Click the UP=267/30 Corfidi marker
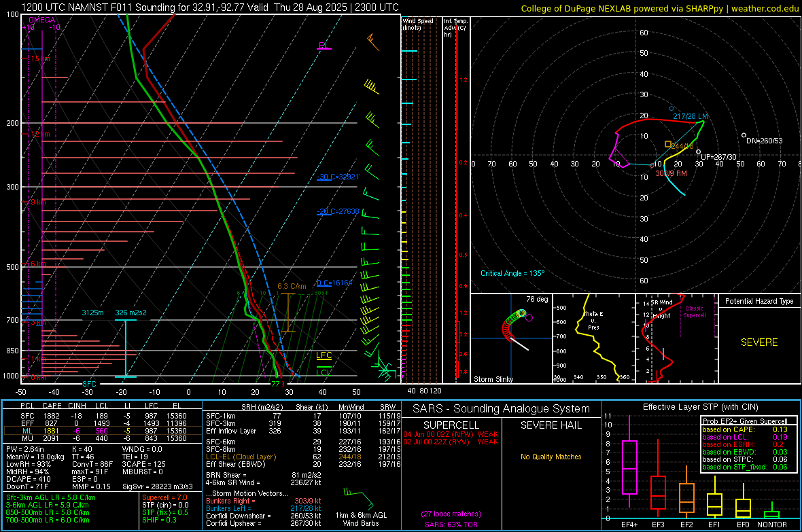Image resolution: width=802 pixels, height=532 pixels. 718,157
